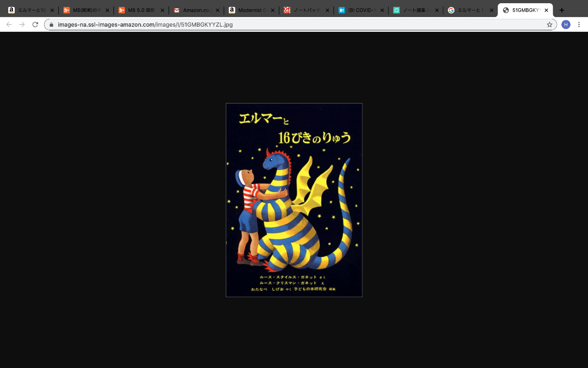Open Chrome's three-dot menu

tap(579, 25)
